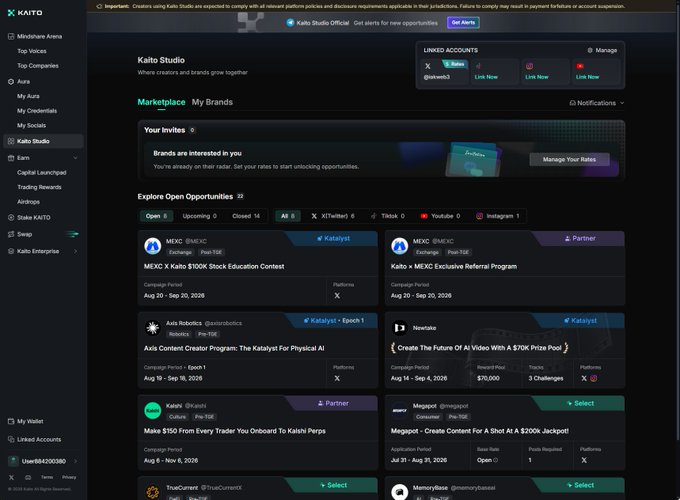Click the Swap icon in sidebar
Viewport: 680px width, 500px height.
point(11,234)
